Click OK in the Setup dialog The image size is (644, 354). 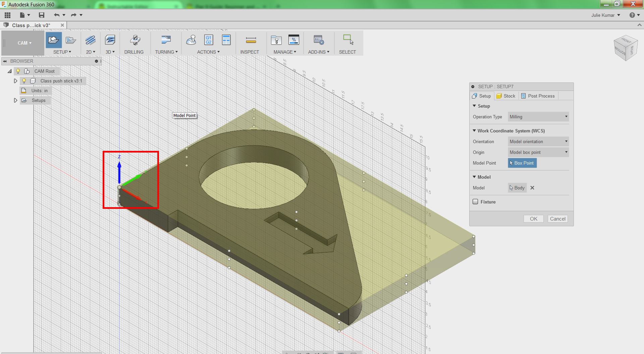click(x=533, y=219)
